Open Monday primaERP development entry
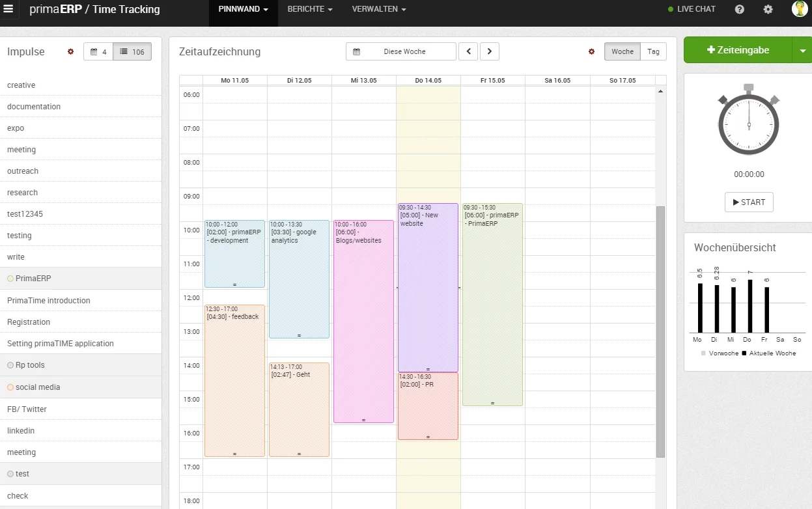The height and width of the screenshot is (509, 812). tap(234, 254)
